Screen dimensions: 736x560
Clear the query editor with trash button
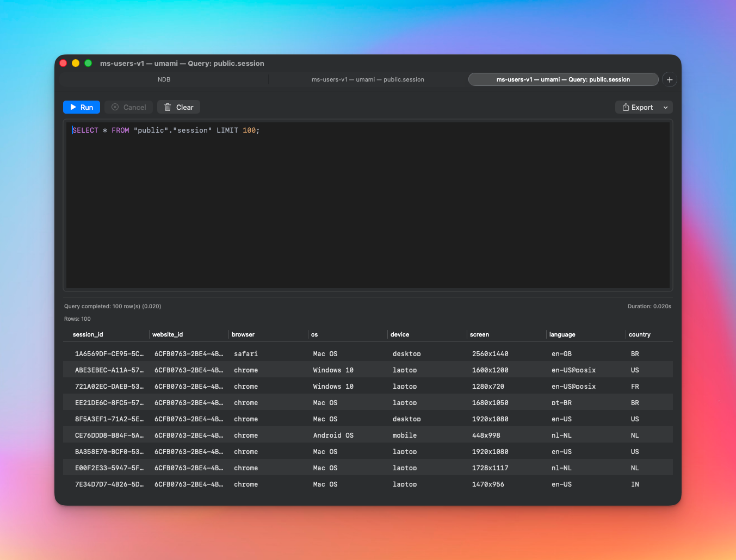click(x=178, y=107)
